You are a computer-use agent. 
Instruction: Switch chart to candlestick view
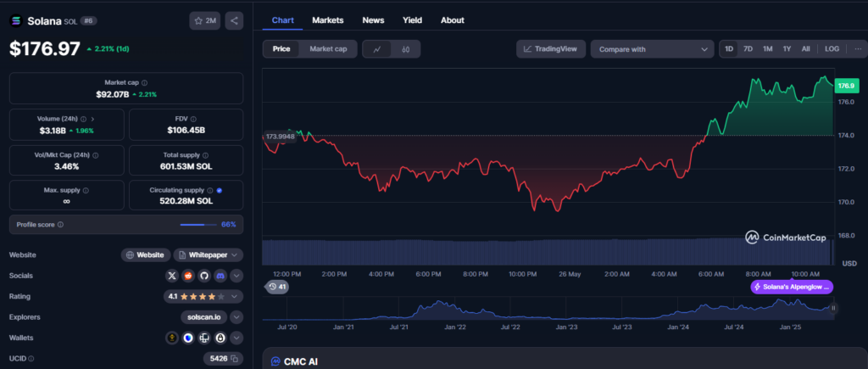(x=406, y=48)
